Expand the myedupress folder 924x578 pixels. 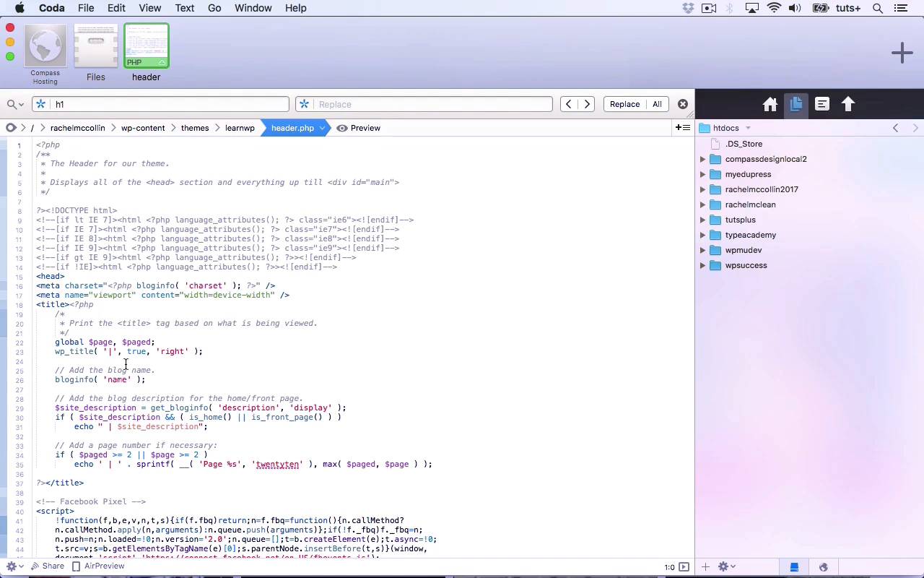pos(702,174)
